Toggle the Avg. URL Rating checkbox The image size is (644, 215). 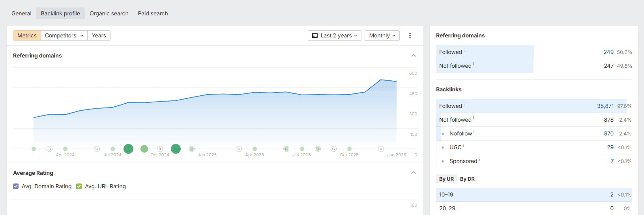coord(79,186)
